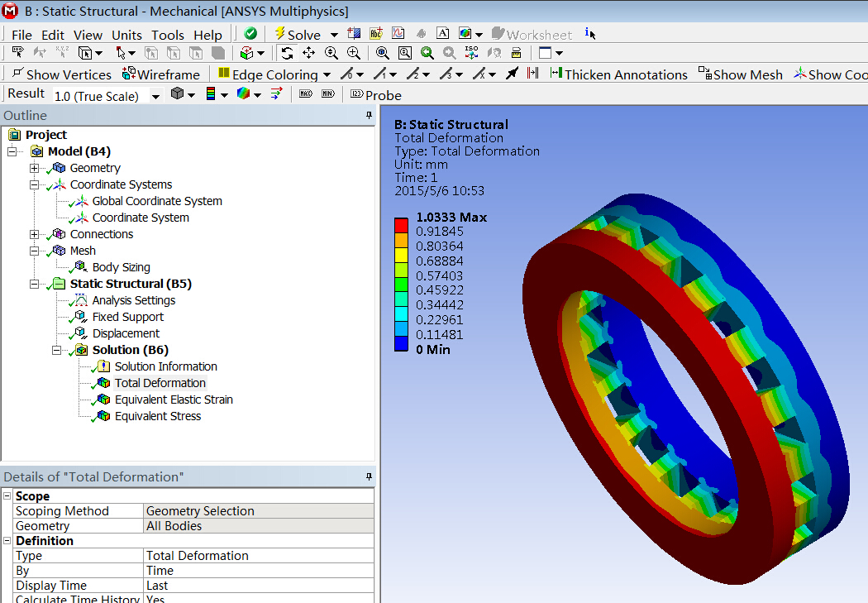Viewport: 868px width, 603px height.
Task: Collapse the Solution (B6) tree node
Action: 57,350
